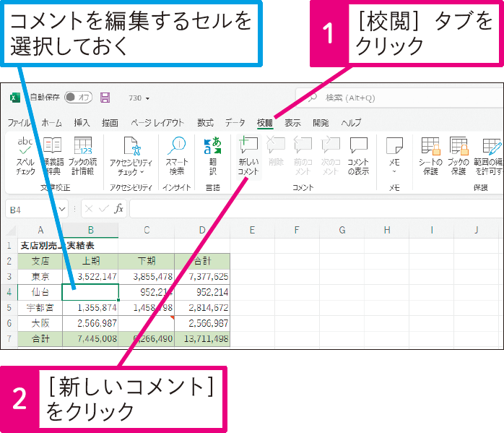
Task: Switch to the ホーム tab
Action: coord(51,123)
